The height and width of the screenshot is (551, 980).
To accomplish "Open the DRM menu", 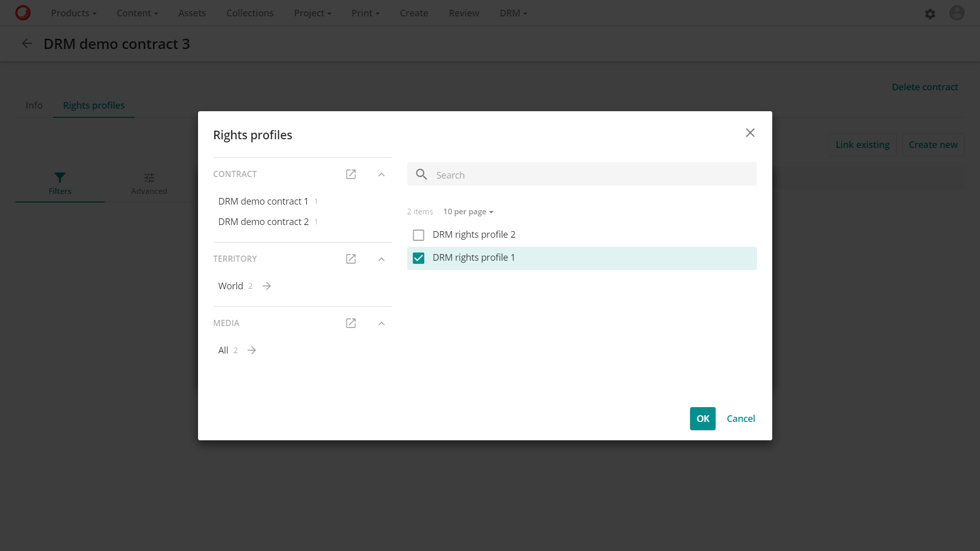I will tap(513, 13).
